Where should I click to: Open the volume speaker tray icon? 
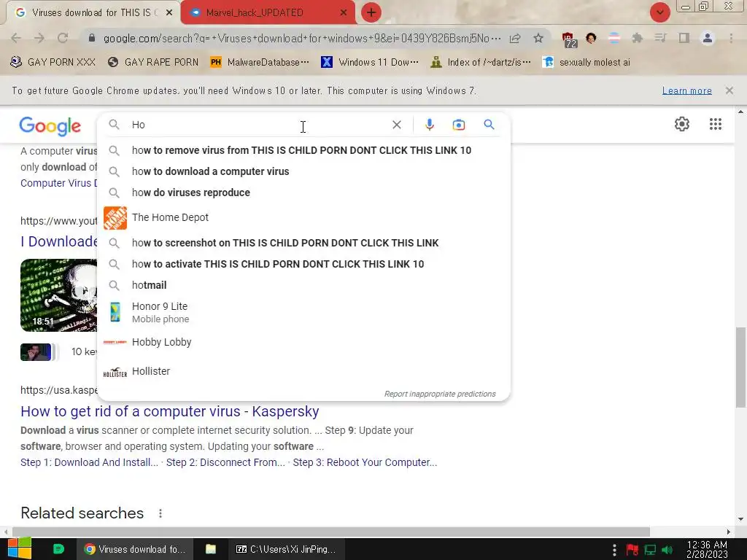click(x=667, y=550)
